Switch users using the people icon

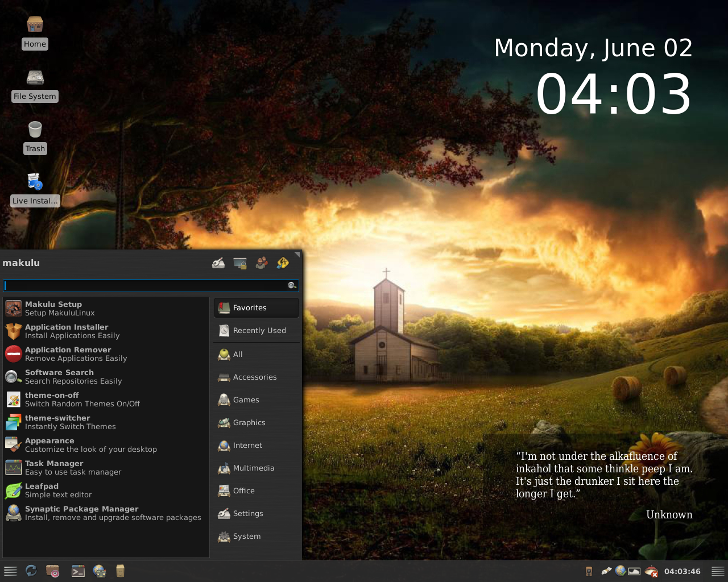262,263
